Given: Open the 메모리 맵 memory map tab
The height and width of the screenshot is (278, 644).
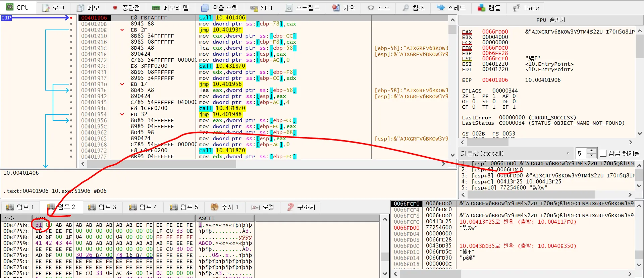Looking at the screenshot, I should (170, 8).
